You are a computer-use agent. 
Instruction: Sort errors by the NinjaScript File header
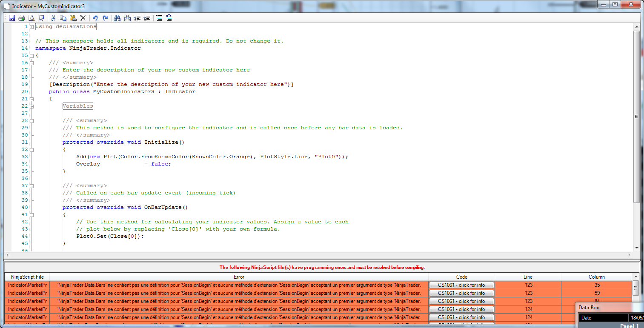[27, 277]
